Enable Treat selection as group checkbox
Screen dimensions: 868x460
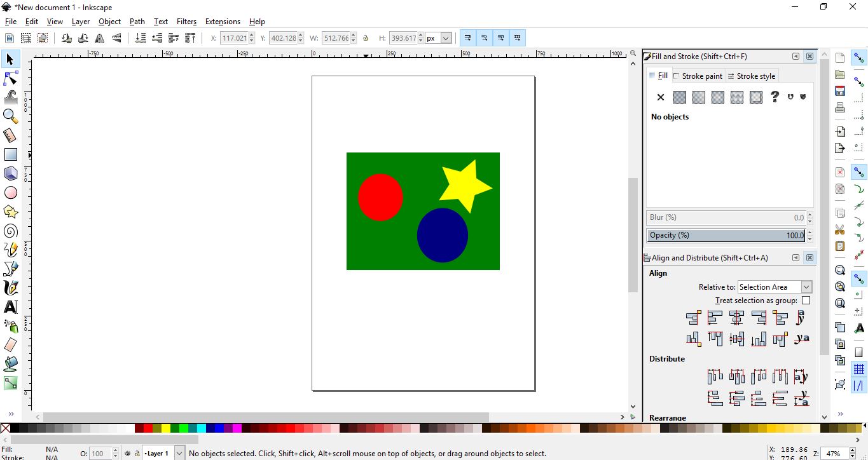tap(806, 301)
